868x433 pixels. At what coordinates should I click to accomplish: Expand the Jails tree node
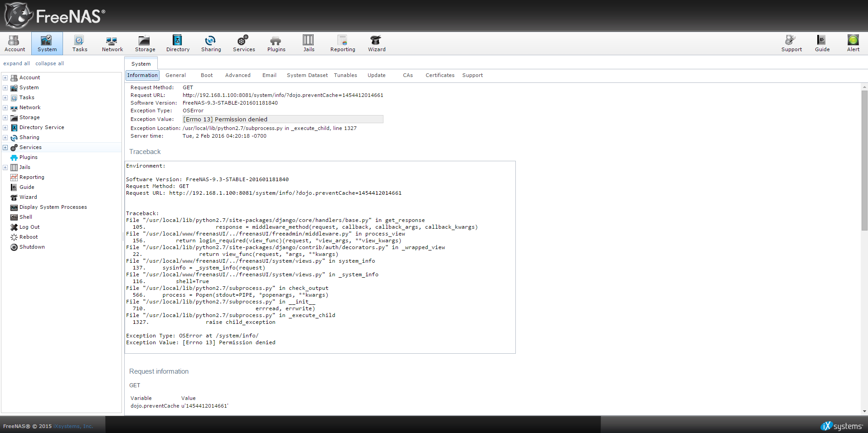[x=5, y=167]
